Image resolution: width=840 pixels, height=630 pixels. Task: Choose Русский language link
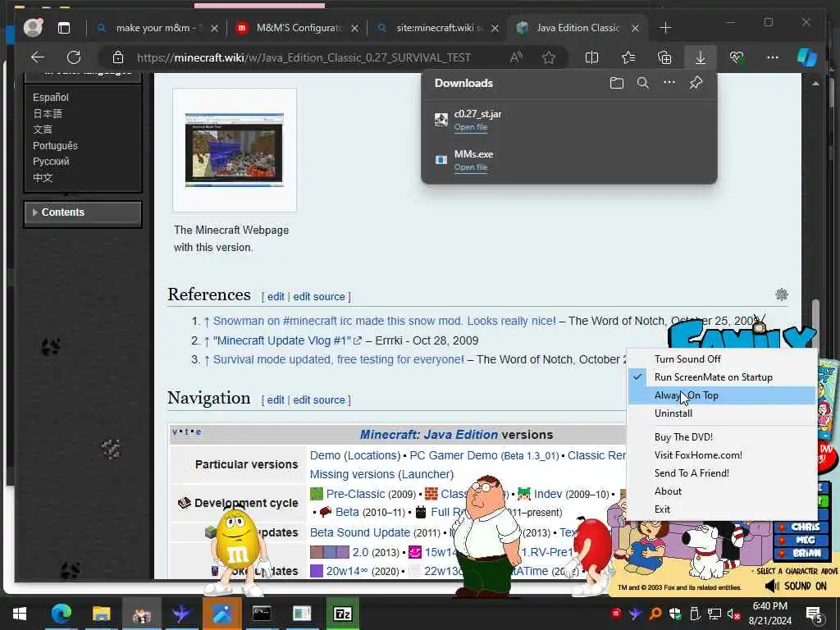point(51,162)
